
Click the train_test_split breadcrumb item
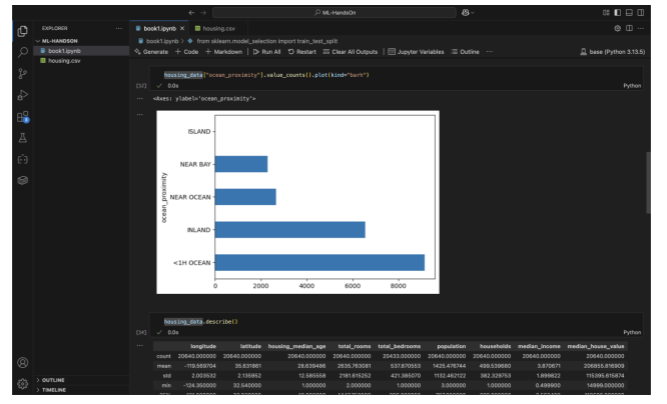pyautogui.click(x=263, y=41)
